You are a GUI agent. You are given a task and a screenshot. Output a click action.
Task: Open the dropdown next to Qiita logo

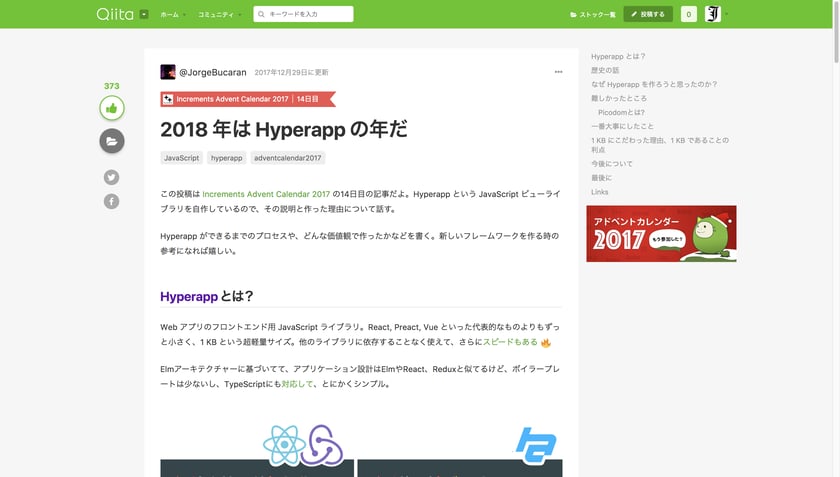144,14
